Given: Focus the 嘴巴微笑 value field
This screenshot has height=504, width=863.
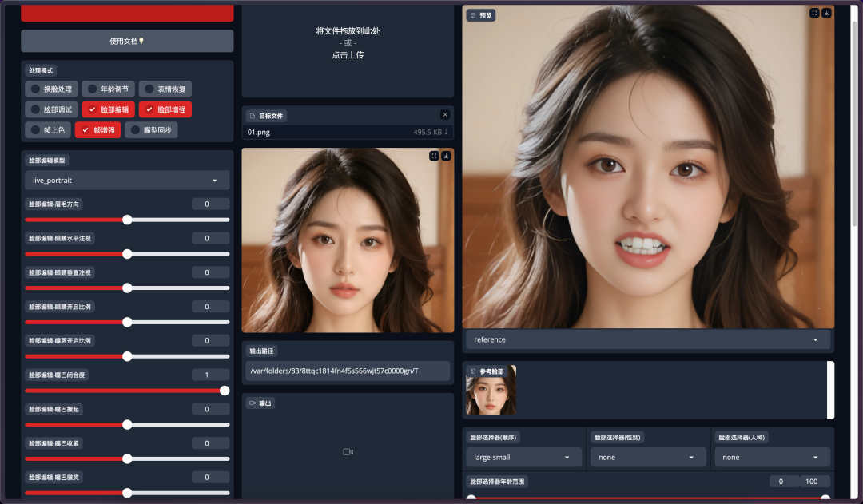Looking at the screenshot, I should [210, 477].
